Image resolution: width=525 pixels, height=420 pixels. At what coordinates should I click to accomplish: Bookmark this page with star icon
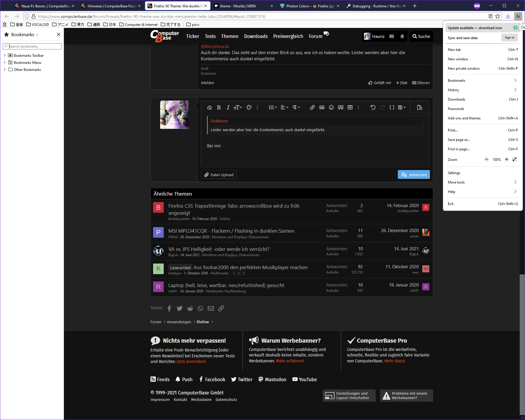tap(498, 16)
